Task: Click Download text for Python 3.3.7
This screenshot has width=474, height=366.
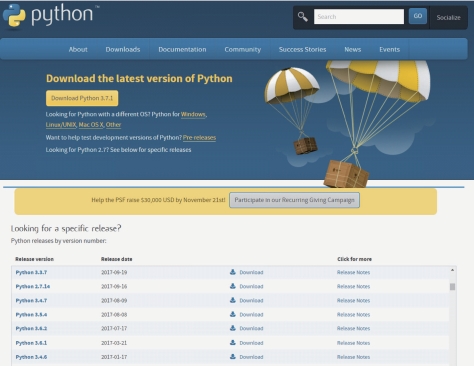Action: click(x=251, y=272)
